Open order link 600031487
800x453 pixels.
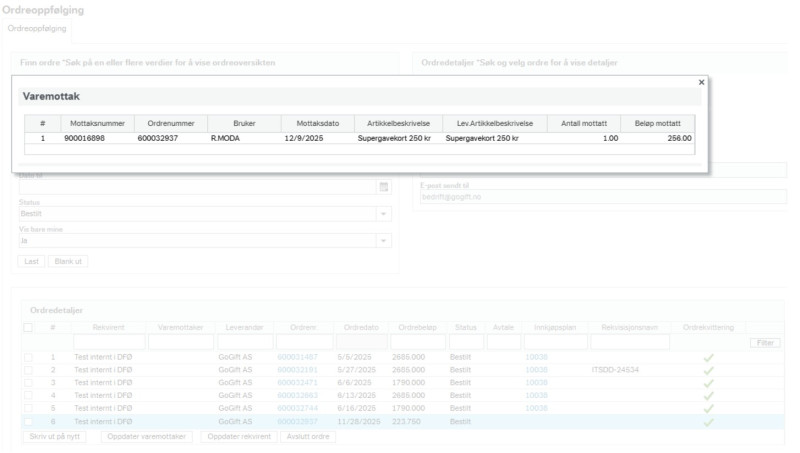[297, 357]
